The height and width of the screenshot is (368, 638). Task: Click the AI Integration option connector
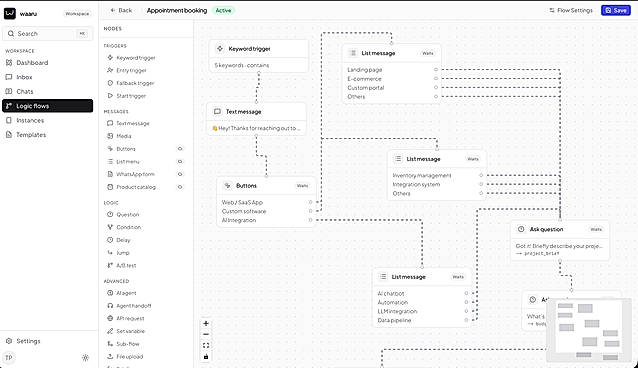click(x=310, y=220)
